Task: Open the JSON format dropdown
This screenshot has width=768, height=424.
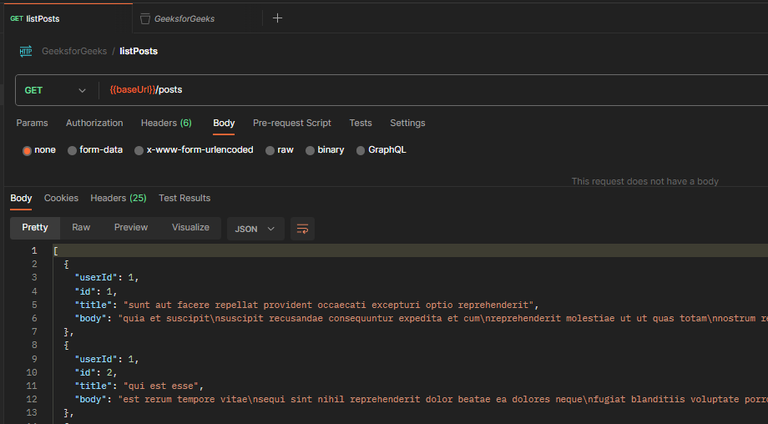Action: 255,229
